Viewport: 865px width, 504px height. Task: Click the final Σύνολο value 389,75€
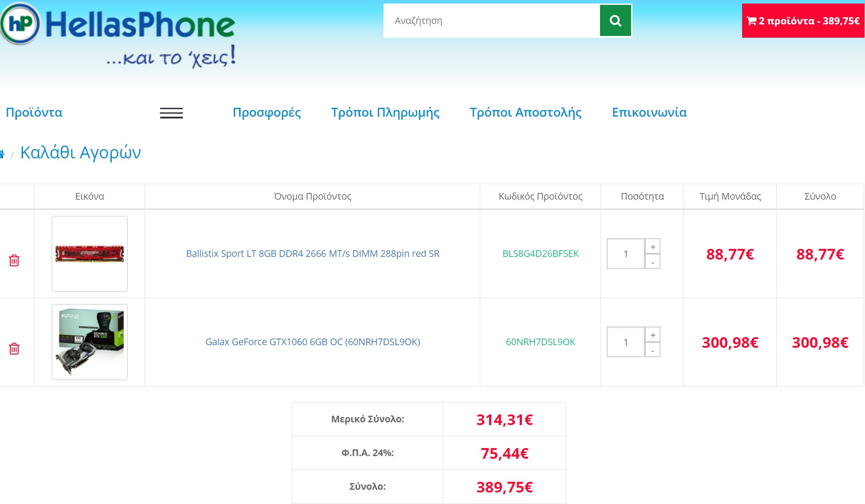tap(505, 487)
